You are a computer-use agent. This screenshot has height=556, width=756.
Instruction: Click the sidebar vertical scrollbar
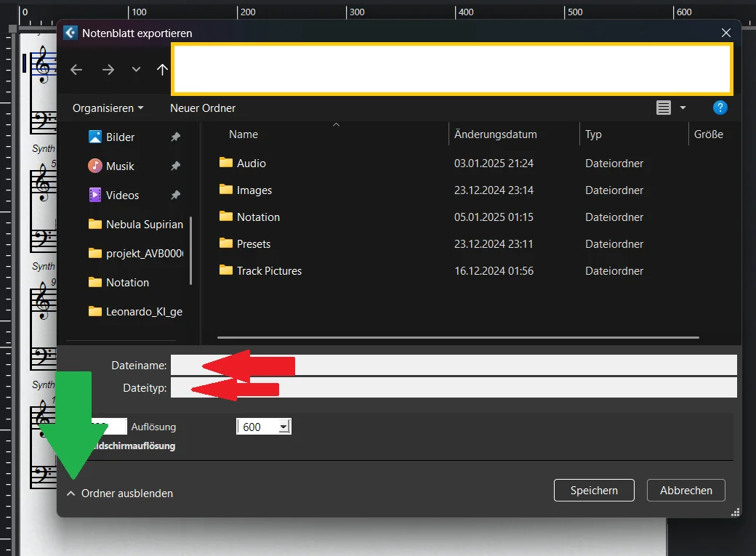pos(191,251)
